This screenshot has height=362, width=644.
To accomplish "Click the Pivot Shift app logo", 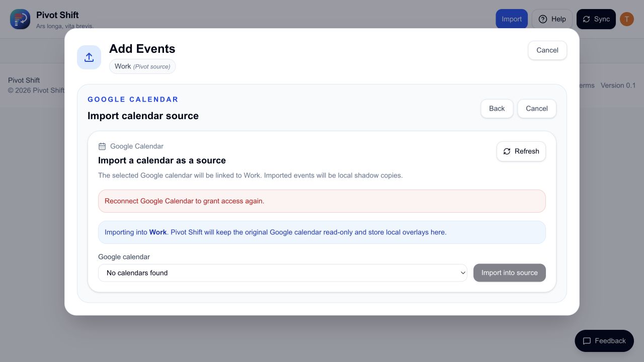I will click(x=20, y=19).
